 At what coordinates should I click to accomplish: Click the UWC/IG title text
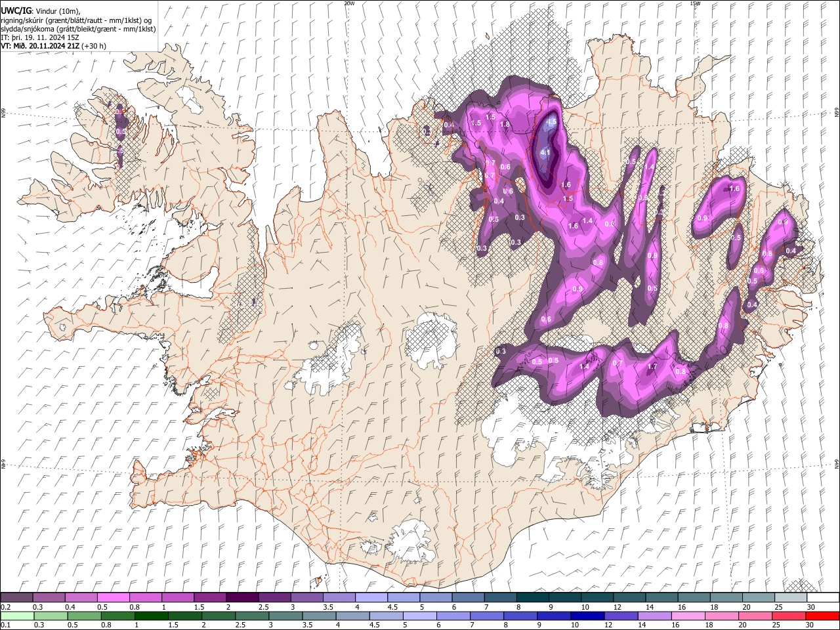point(16,10)
